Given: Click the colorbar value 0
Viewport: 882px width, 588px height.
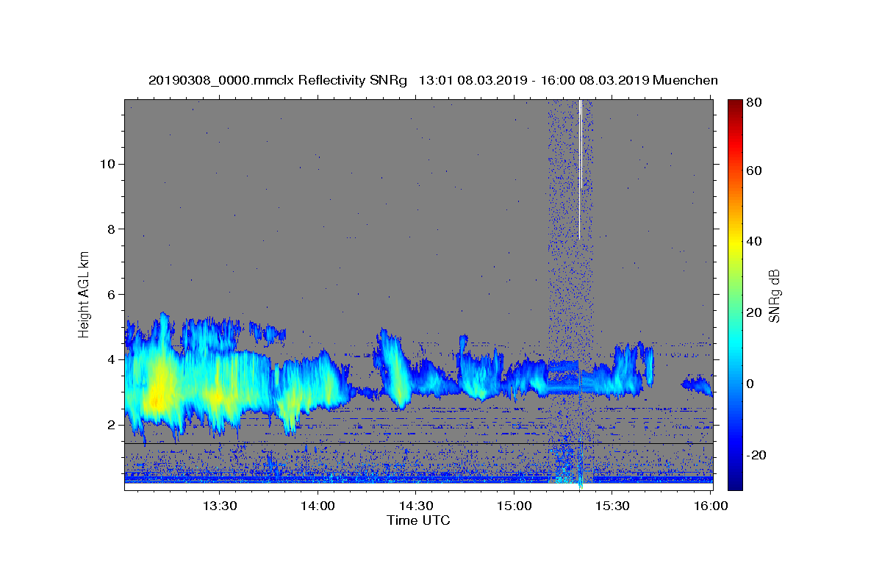Looking at the screenshot, I should [x=750, y=384].
